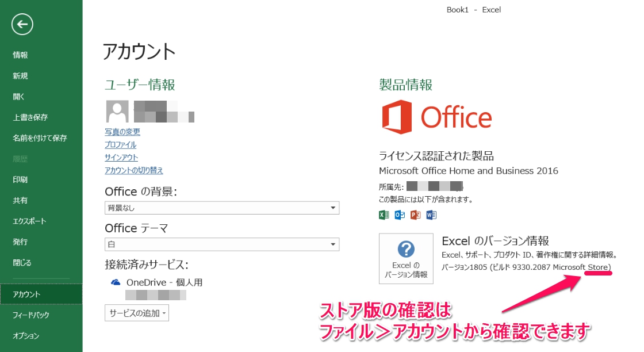Click the OneDrive - 個人用 service entry
This screenshot has height=352, width=644.
[164, 282]
